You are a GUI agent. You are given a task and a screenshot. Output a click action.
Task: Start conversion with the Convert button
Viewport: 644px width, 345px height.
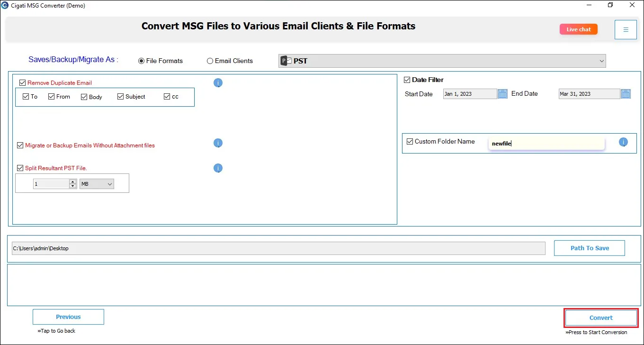pyautogui.click(x=601, y=318)
